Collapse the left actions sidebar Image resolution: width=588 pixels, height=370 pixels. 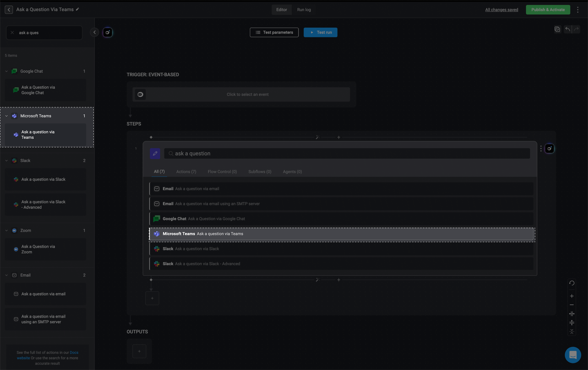click(94, 32)
